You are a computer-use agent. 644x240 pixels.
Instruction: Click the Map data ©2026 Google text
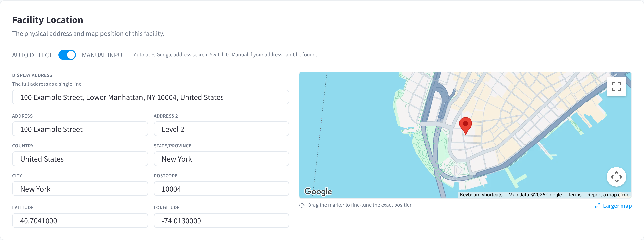pyautogui.click(x=535, y=195)
